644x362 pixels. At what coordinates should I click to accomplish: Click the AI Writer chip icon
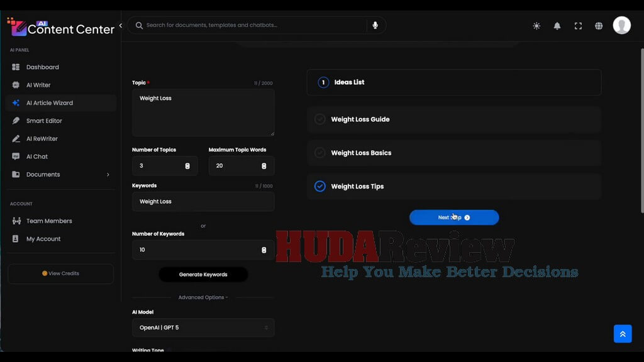click(x=16, y=85)
